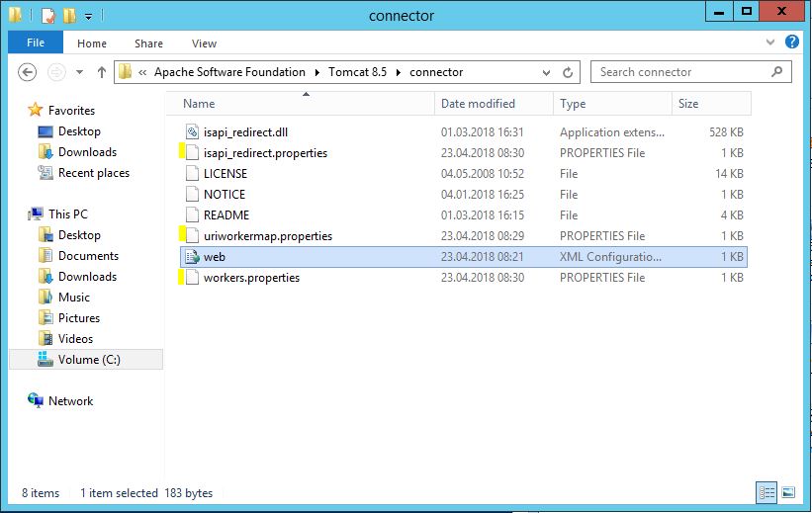This screenshot has height=513, width=812.
Task: Open Documents under This PC
Action: [x=88, y=256]
